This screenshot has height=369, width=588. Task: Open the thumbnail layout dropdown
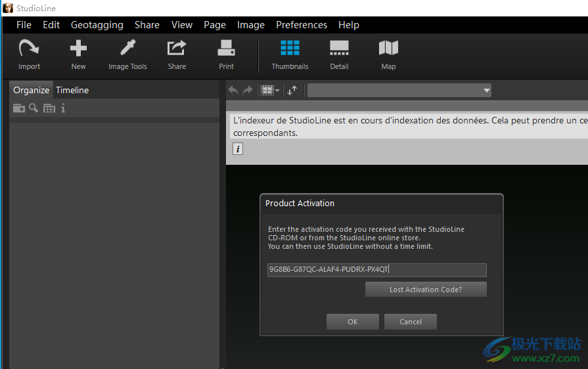(x=270, y=91)
